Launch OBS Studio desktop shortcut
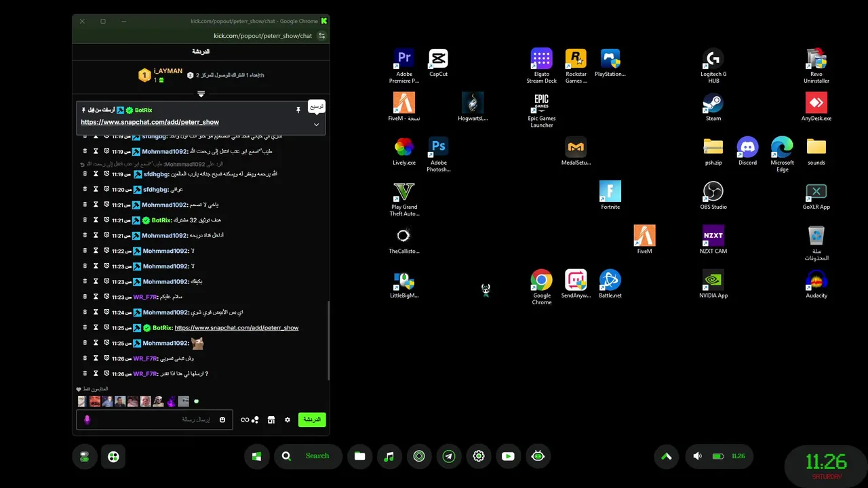868x488 pixels. pyautogui.click(x=713, y=195)
